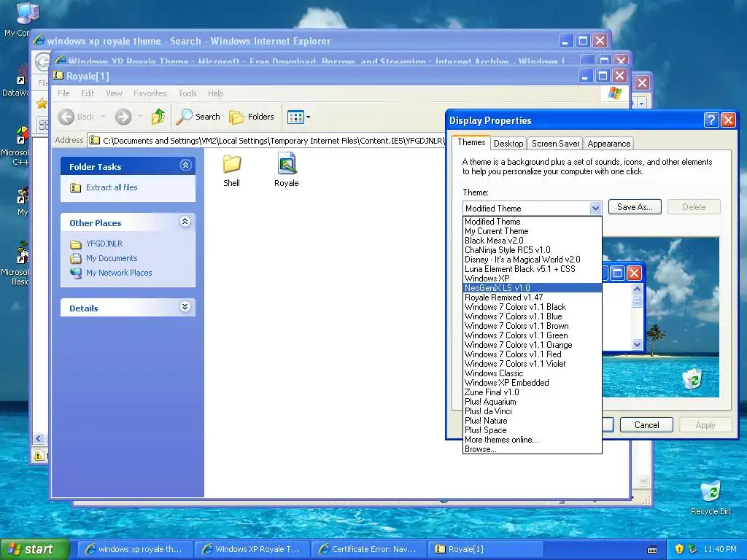747x560 pixels.
Task: Choose Black Mesa v2.0 theme
Action: coord(532,241)
